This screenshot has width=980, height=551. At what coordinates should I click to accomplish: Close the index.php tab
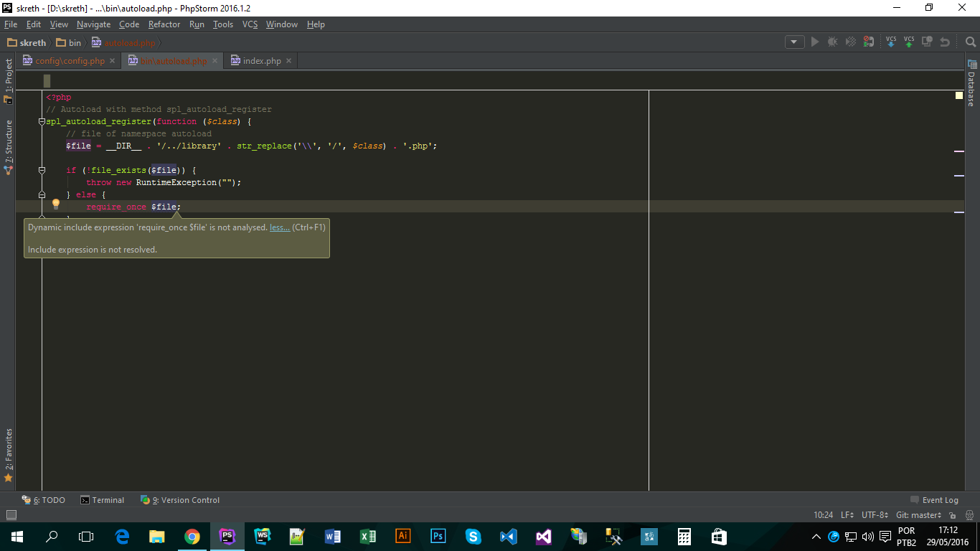(288, 61)
